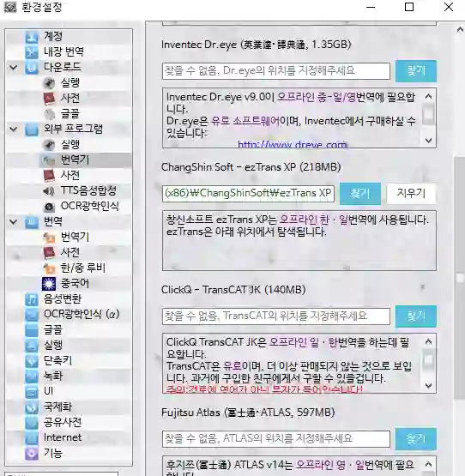Click 찾기 button for ezTrans XP
Screen dimensions: 465x476
360,194
